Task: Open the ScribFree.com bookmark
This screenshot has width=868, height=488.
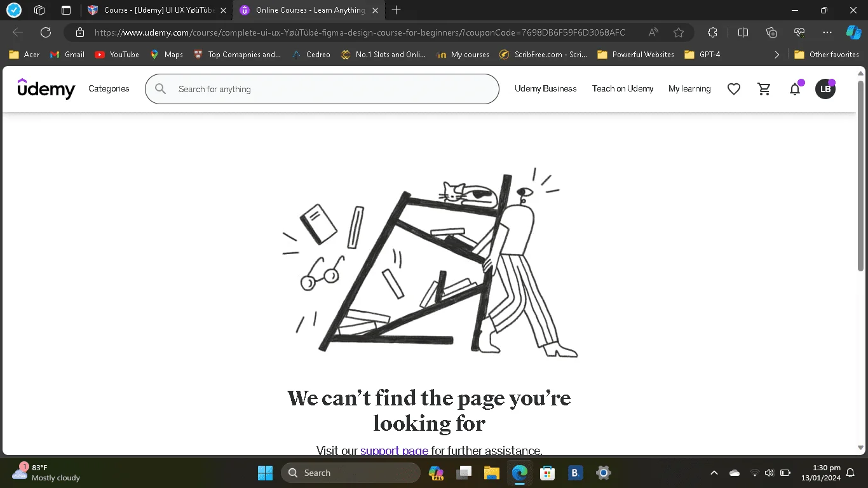Action: point(543,55)
